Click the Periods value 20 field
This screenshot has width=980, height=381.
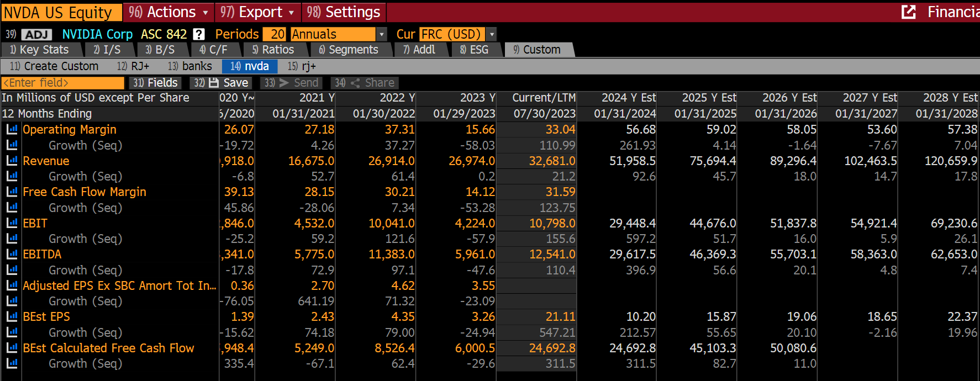pos(275,34)
